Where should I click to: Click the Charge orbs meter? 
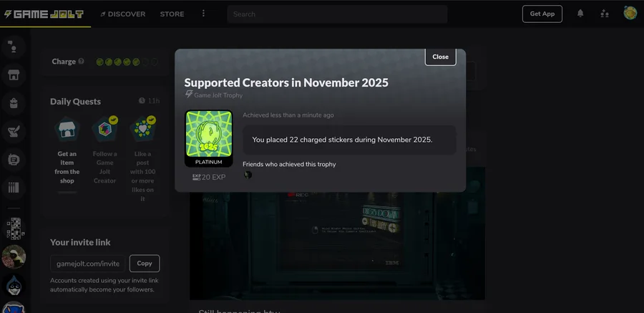point(127,62)
